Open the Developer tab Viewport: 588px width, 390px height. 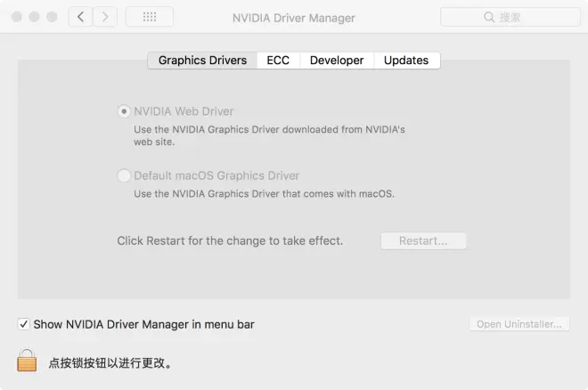(337, 61)
